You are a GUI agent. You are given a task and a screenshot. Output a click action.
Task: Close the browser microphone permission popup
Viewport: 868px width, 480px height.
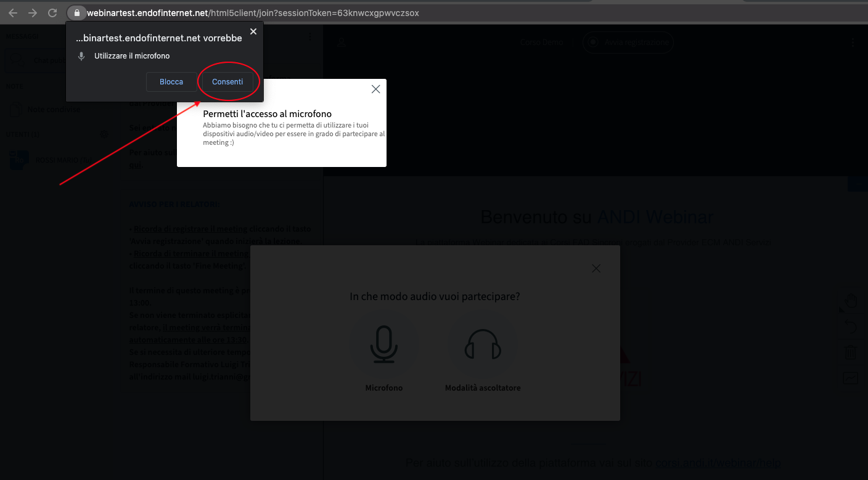point(253,31)
